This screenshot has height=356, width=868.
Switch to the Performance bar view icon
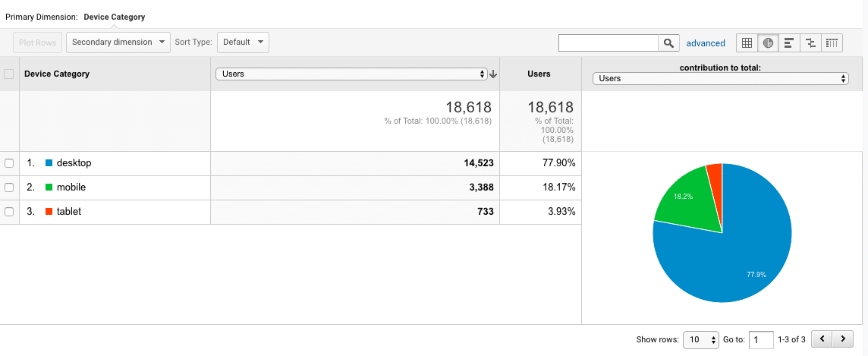pos(789,43)
